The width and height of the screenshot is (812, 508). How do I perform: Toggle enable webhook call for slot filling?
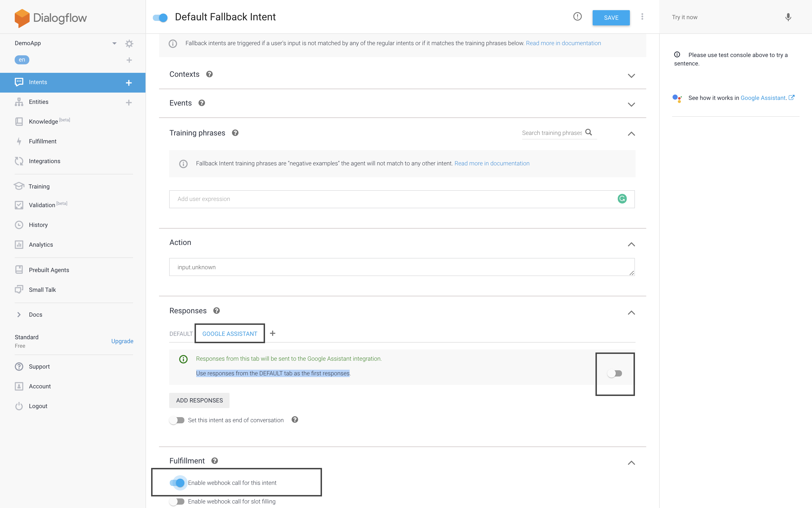coord(177,502)
